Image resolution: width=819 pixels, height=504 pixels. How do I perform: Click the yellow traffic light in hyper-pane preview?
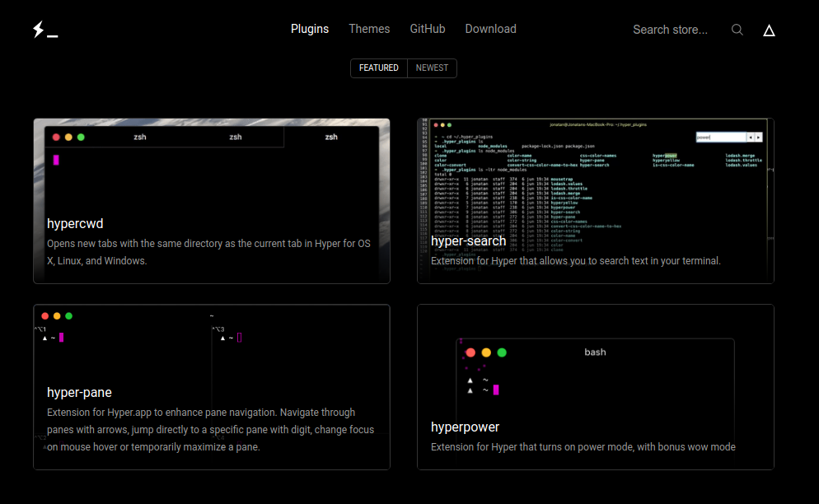[x=56, y=315]
